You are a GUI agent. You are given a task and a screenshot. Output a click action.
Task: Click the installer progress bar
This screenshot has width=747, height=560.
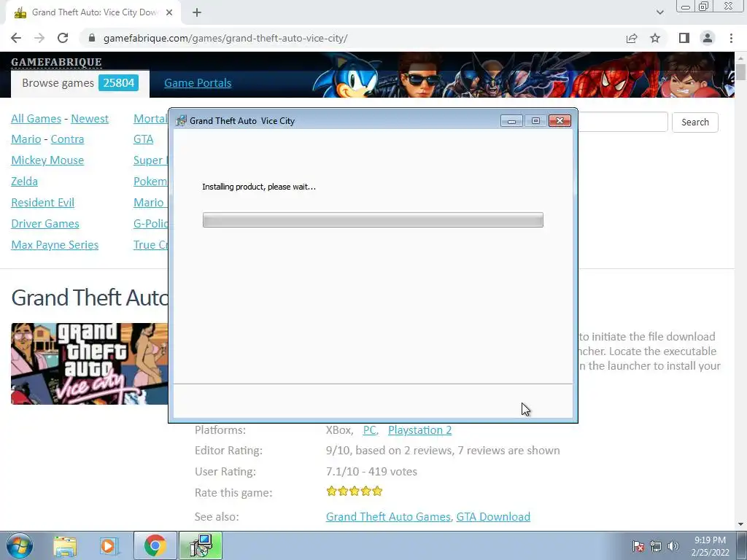373,220
